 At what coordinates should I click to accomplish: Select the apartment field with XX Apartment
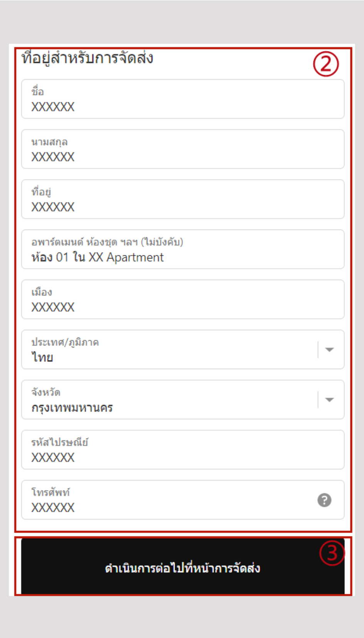(183, 249)
